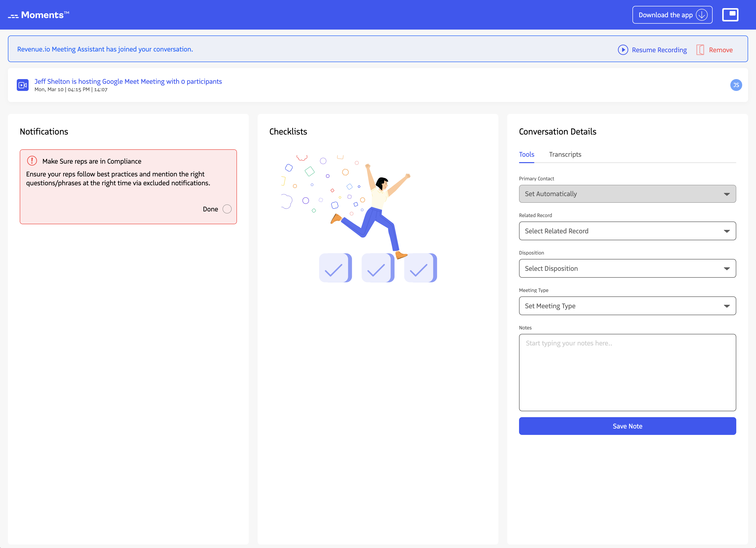756x548 pixels.
Task: Select the Tools tab
Action: (526, 154)
